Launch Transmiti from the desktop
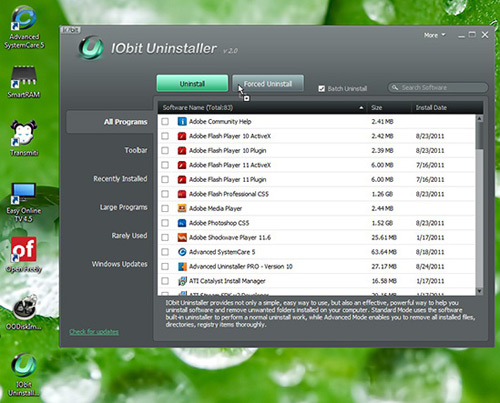This screenshot has width=500, height=403. point(24,138)
